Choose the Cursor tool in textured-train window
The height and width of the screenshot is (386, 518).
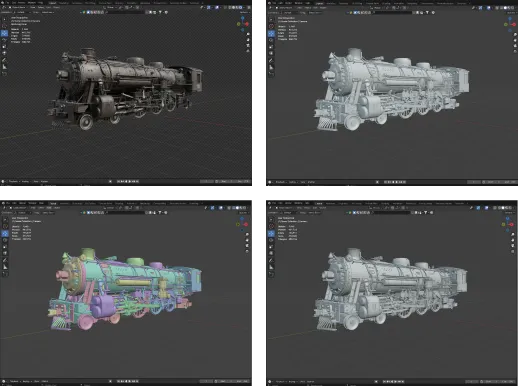click(x=4, y=26)
